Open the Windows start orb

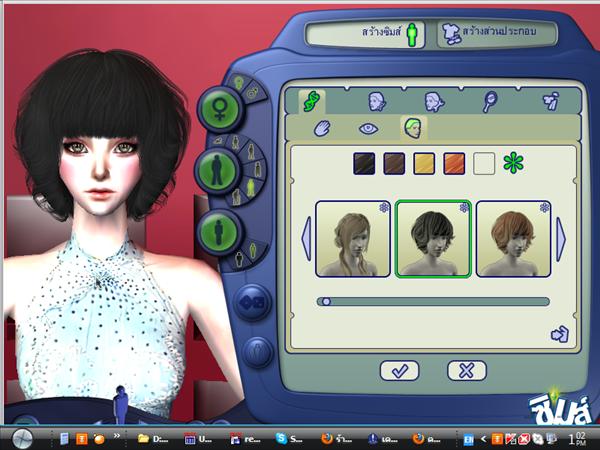22,439
